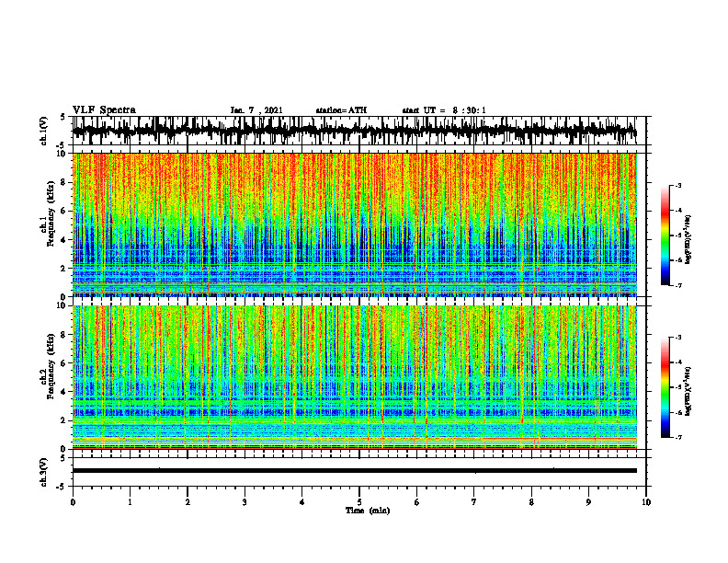Click the "6" frequency tick of ch.1 spectrogram
The width and height of the screenshot is (728, 563).
(x=64, y=211)
